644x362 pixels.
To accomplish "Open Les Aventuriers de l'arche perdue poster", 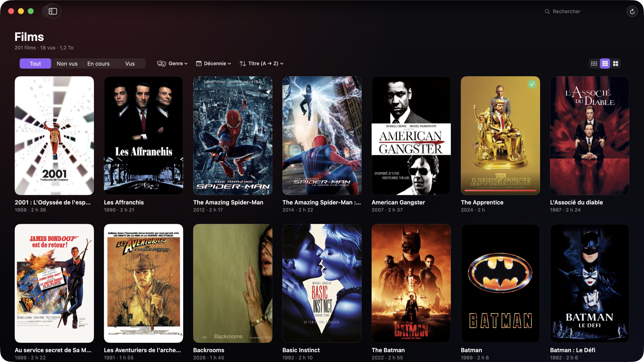I will point(144,283).
